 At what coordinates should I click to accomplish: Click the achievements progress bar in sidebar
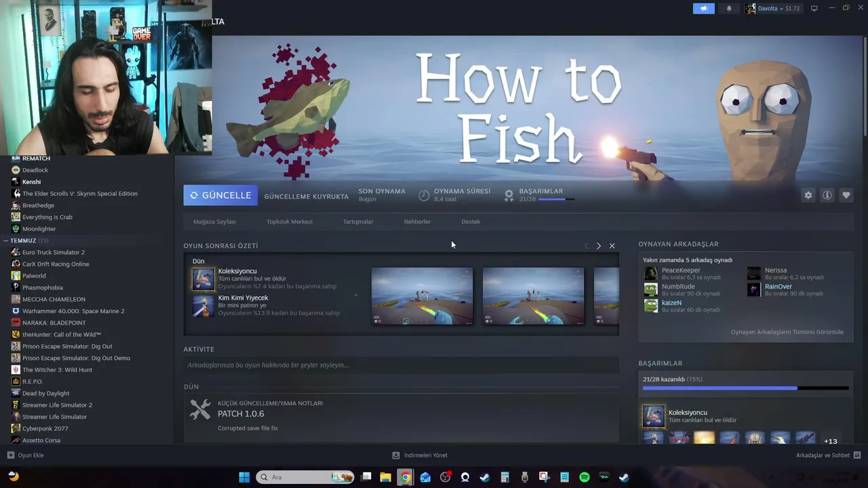pos(746,388)
